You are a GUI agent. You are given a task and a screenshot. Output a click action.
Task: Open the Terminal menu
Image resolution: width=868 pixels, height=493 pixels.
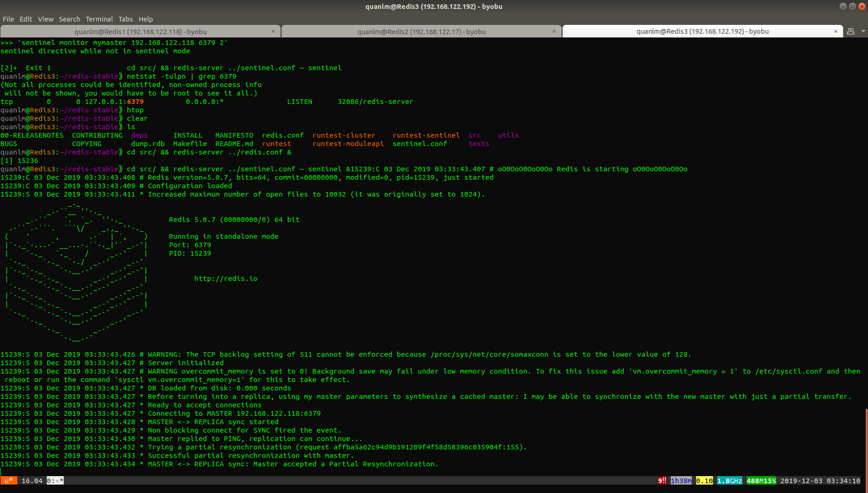[x=99, y=19]
